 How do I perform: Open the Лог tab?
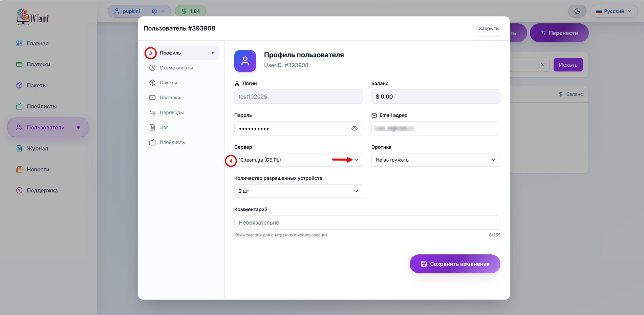pyautogui.click(x=164, y=127)
